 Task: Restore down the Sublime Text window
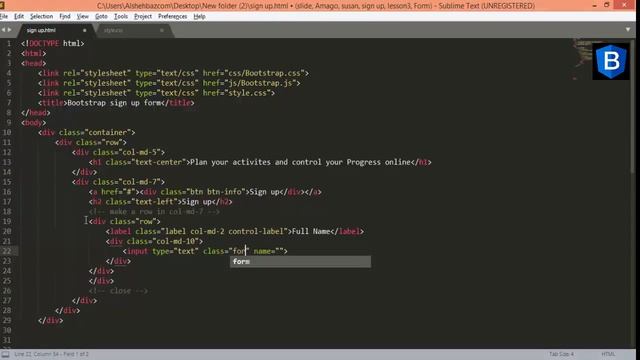pyautogui.click(x=607, y=5)
